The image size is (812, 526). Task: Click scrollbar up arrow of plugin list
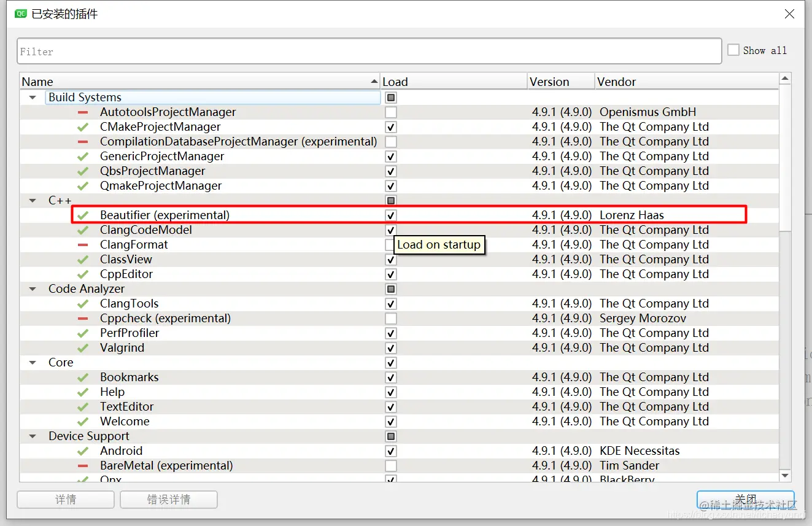click(x=785, y=79)
